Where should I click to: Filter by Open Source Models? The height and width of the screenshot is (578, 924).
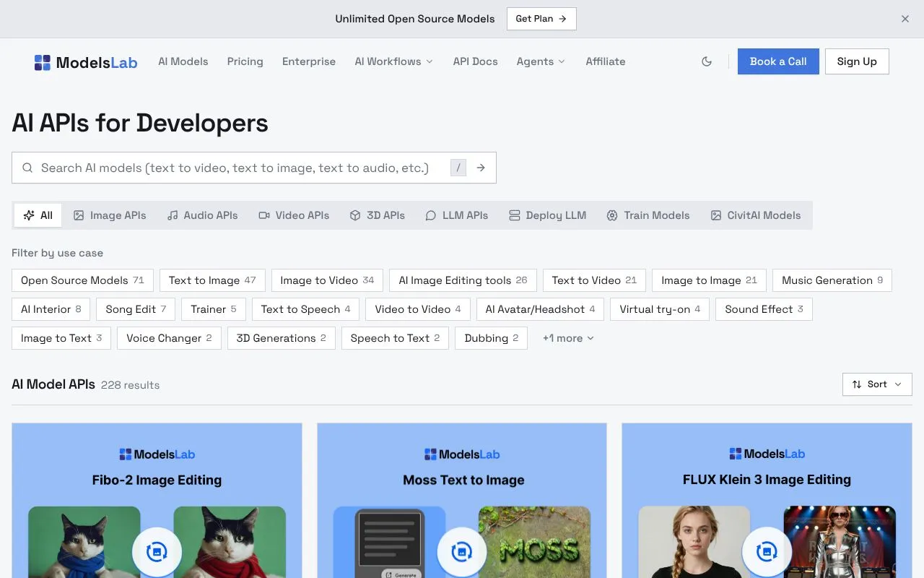point(82,280)
